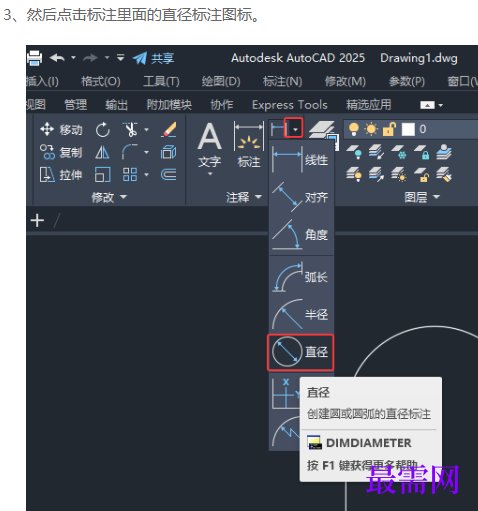The height and width of the screenshot is (511, 478).
Task: Click the white layer color swatch
Action: 408,129
